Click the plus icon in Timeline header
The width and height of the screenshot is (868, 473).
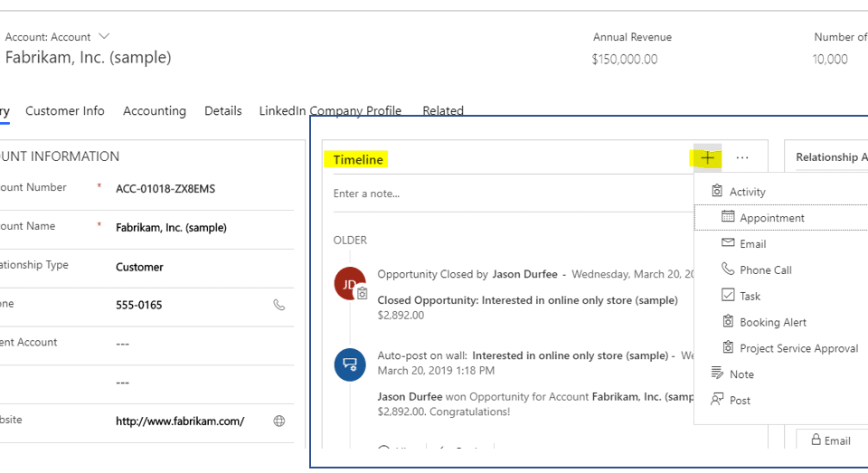pos(707,158)
